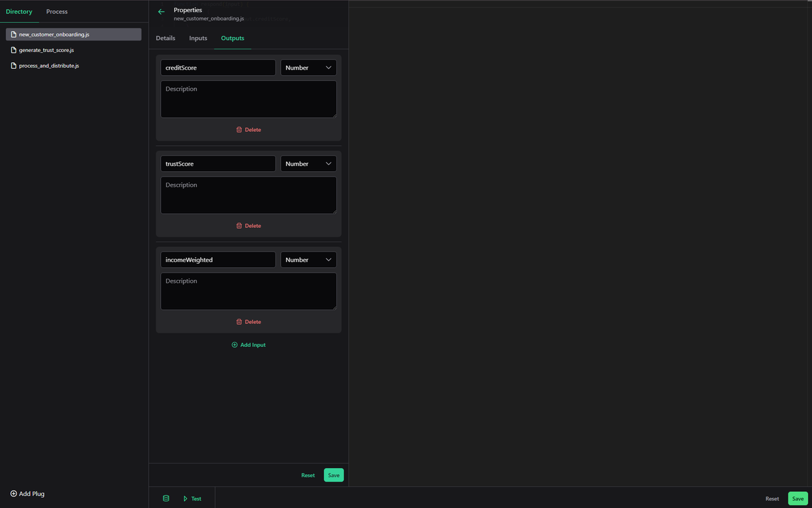Open the creditScore type dropdown

309,68
